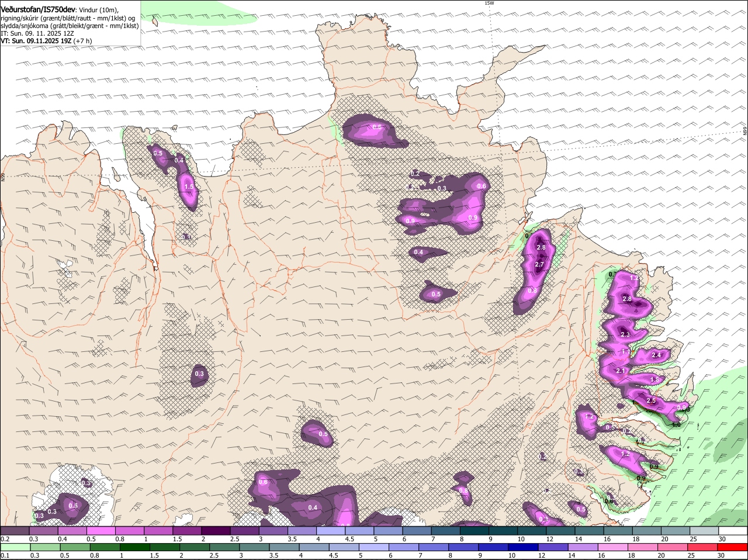Click the 2.3 precipitation value on the map

click(625, 335)
